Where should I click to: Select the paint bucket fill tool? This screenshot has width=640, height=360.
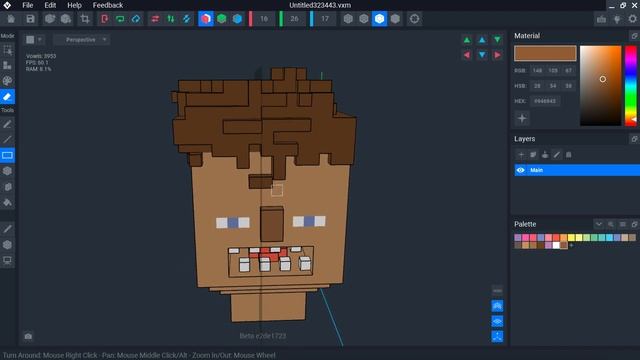coord(7,202)
